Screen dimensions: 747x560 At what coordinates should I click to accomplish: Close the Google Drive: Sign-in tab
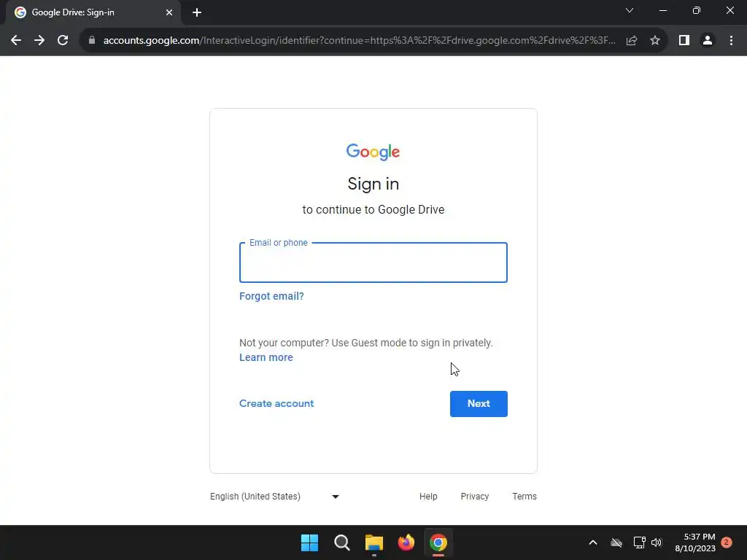[x=169, y=12]
